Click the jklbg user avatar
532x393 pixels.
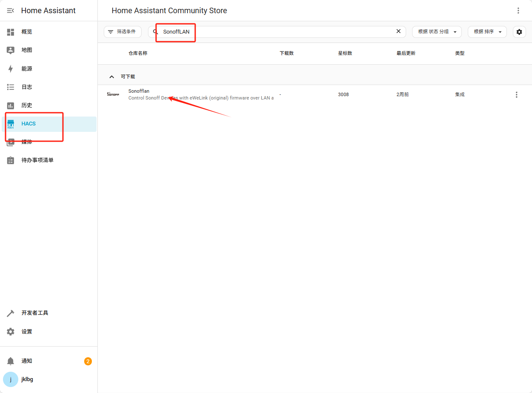(x=11, y=379)
